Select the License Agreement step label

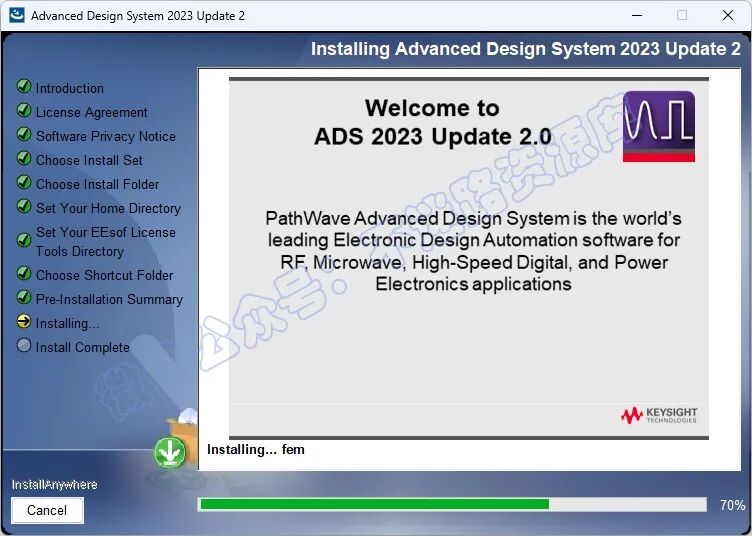[x=92, y=112]
